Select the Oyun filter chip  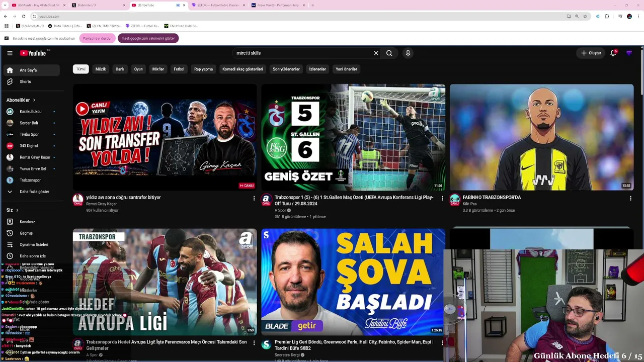[138, 69]
